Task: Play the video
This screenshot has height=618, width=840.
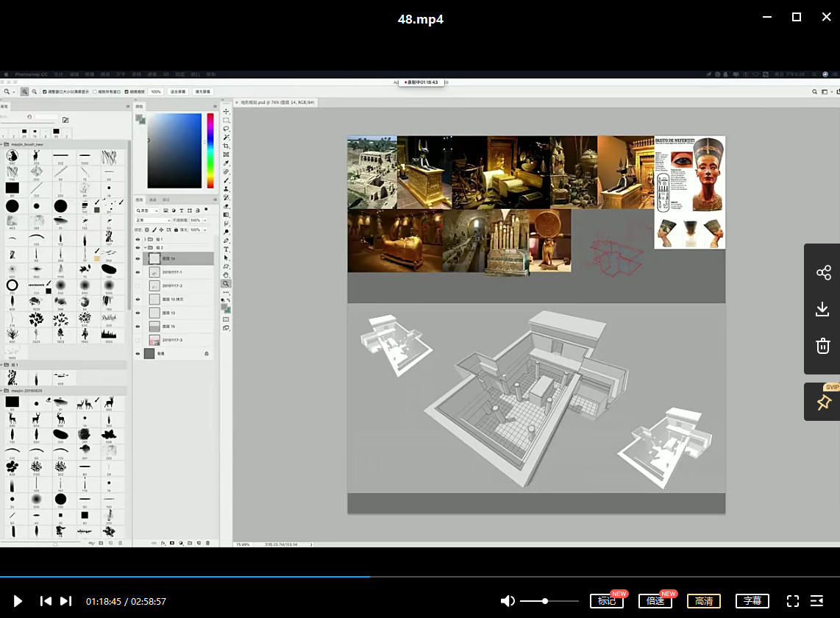Action: pyautogui.click(x=18, y=601)
